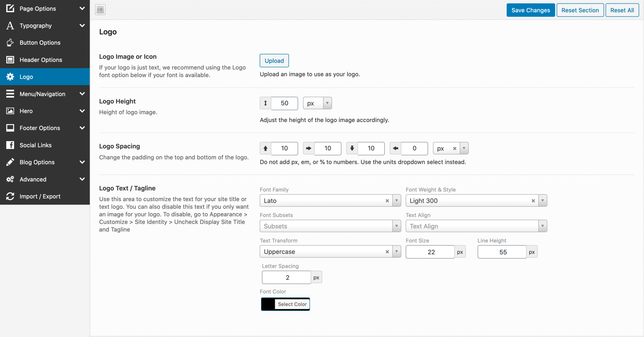Open the Header Options menu item
Viewport: 644px width, 337px height.
[45, 60]
